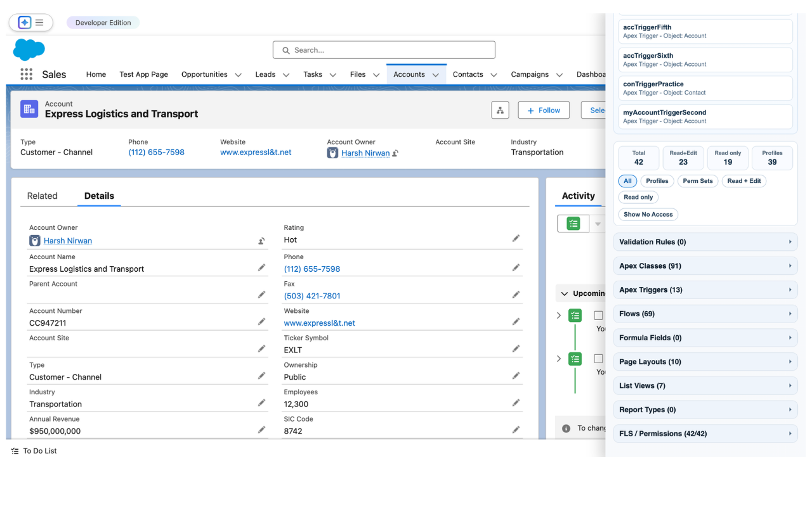Select the Read only filter pill
This screenshot has height=508, width=812.
638,197
